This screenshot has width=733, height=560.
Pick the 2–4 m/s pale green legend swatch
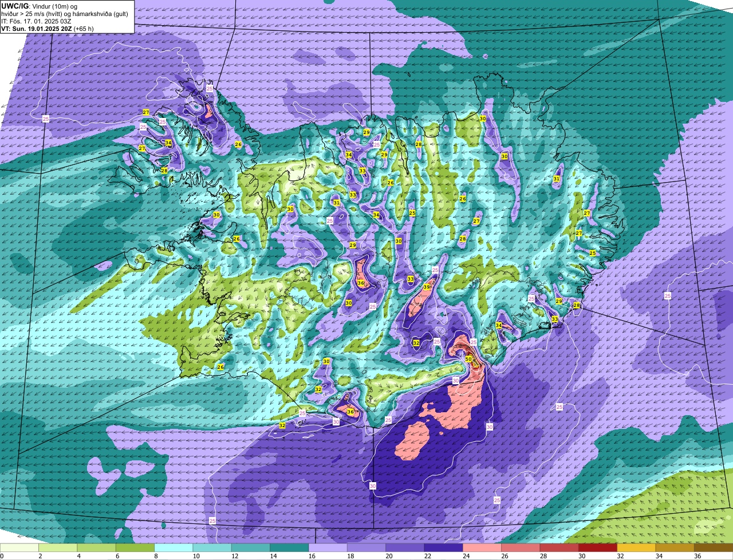coord(58,547)
